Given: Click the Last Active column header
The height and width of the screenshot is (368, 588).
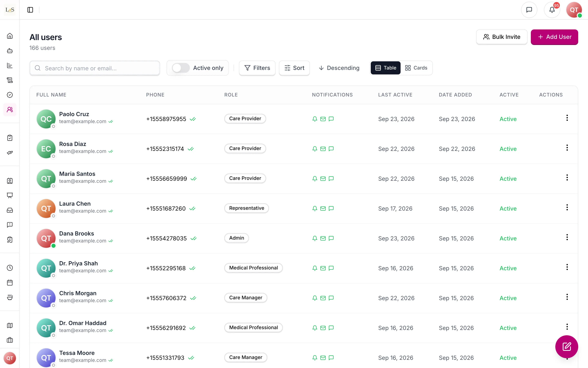Looking at the screenshot, I should point(395,95).
